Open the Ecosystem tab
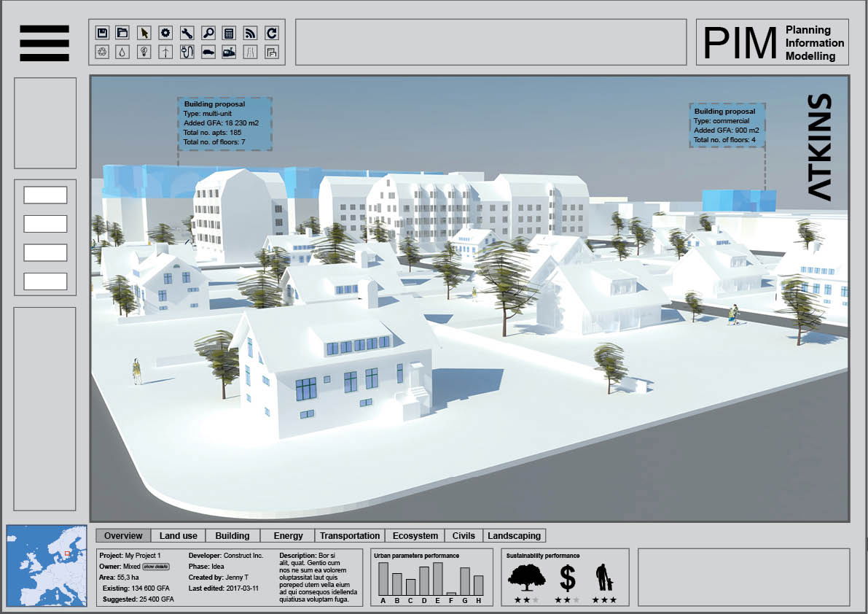868x614 pixels. click(x=415, y=535)
